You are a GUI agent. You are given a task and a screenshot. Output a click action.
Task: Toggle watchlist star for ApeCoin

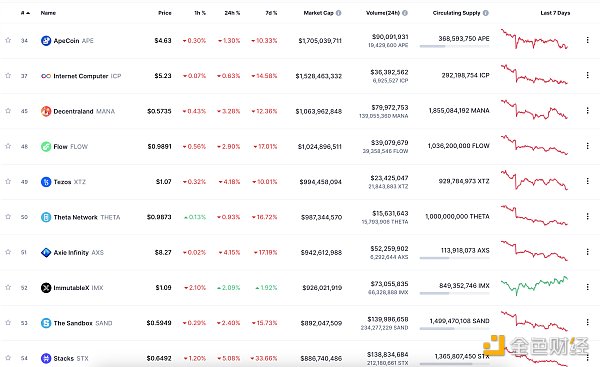pos(8,40)
